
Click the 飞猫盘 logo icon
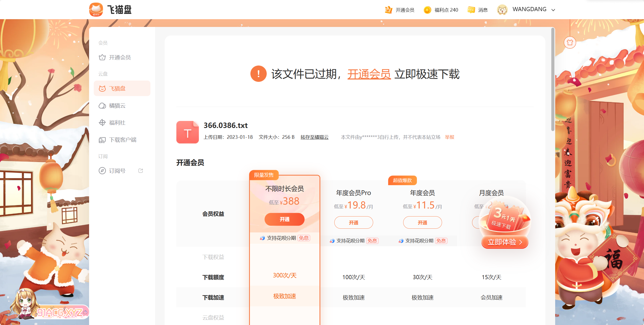click(x=96, y=10)
